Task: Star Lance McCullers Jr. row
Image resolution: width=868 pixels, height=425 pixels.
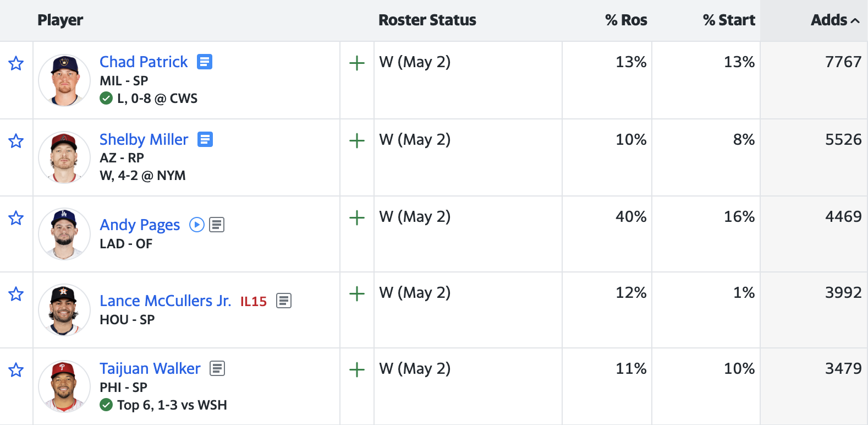Action: (16, 294)
